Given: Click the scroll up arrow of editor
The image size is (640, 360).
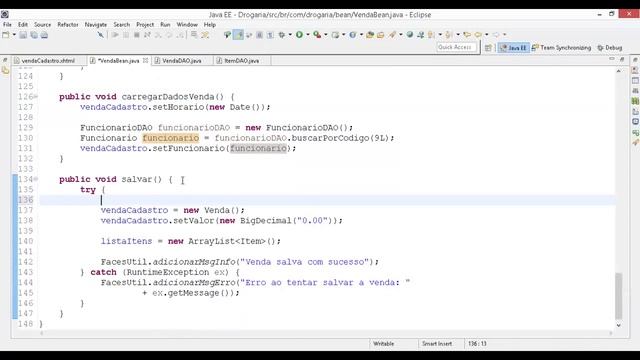Looking at the screenshot, I should 619,71.
